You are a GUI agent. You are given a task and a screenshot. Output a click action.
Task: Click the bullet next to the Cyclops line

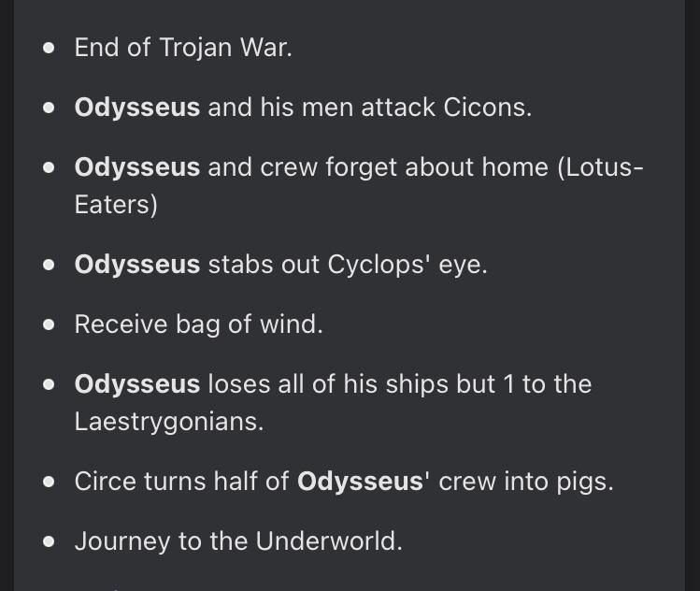tap(50, 265)
